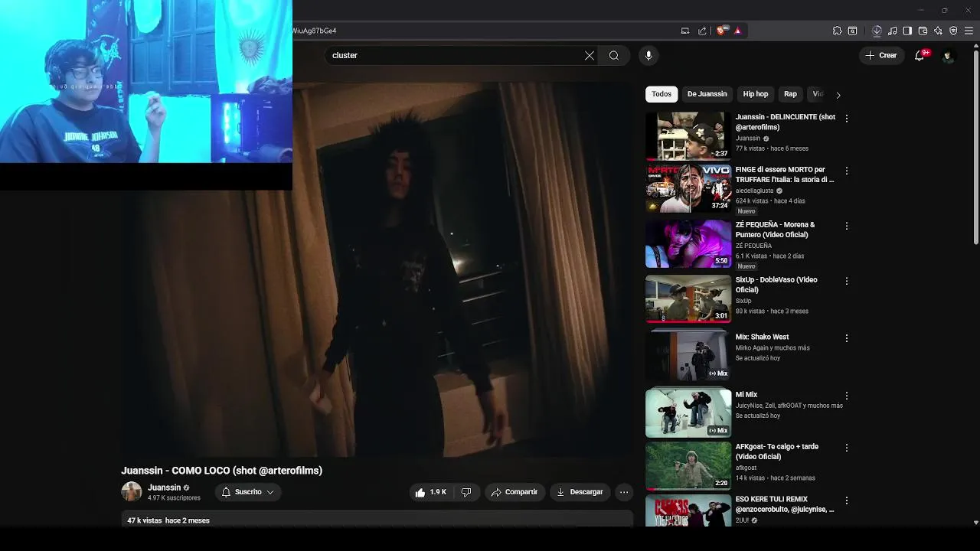Image resolution: width=980 pixels, height=551 pixels.
Task: Click the 'aledellagiusta' channel name
Action: point(754,191)
